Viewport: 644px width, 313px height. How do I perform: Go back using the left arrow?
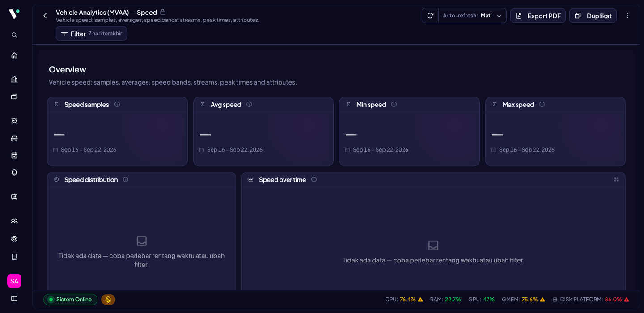pyautogui.click(x=45, y=16)
